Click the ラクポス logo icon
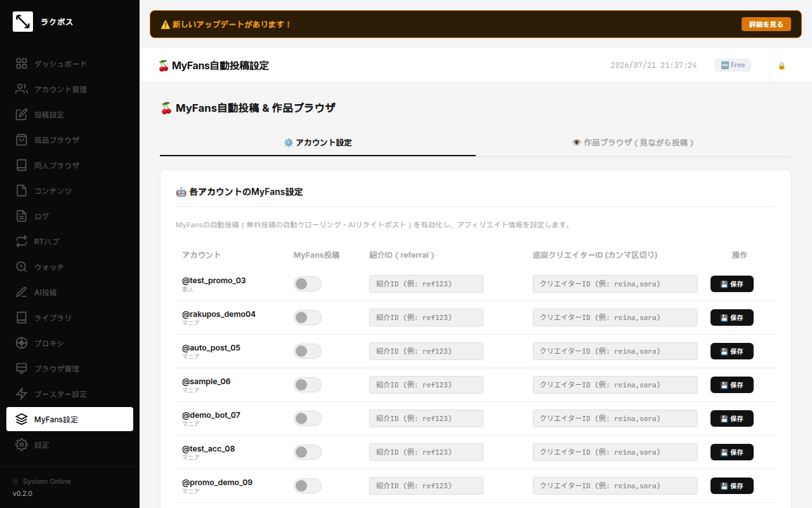This screenshot has height=508, width=812. pos(23,22)
